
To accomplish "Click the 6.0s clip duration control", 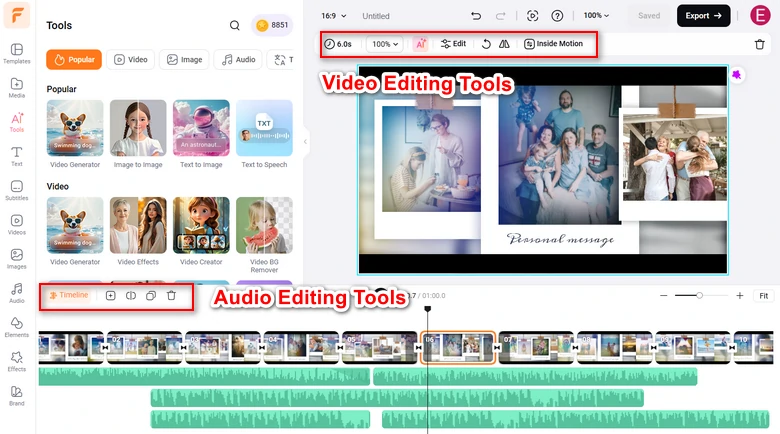I will pos(338,44).
